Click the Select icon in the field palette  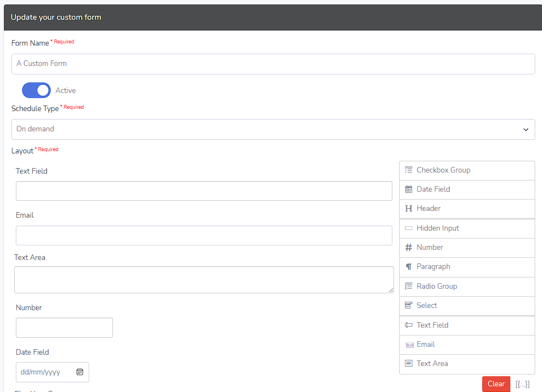tap(409, 306)
